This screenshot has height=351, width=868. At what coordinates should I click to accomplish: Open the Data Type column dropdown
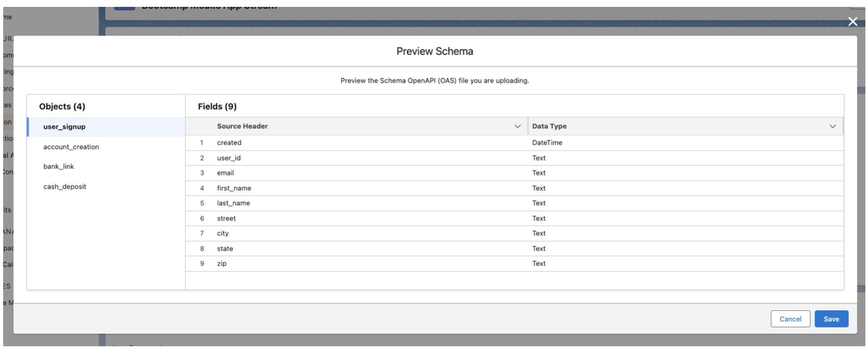click(x=832, y=126)
